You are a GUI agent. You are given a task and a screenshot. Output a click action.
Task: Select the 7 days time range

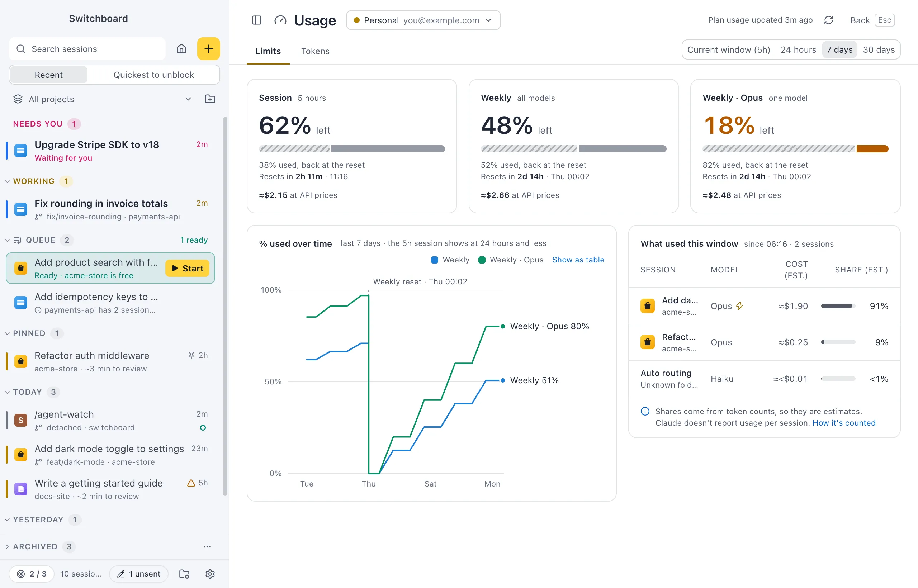pos(839,49)
